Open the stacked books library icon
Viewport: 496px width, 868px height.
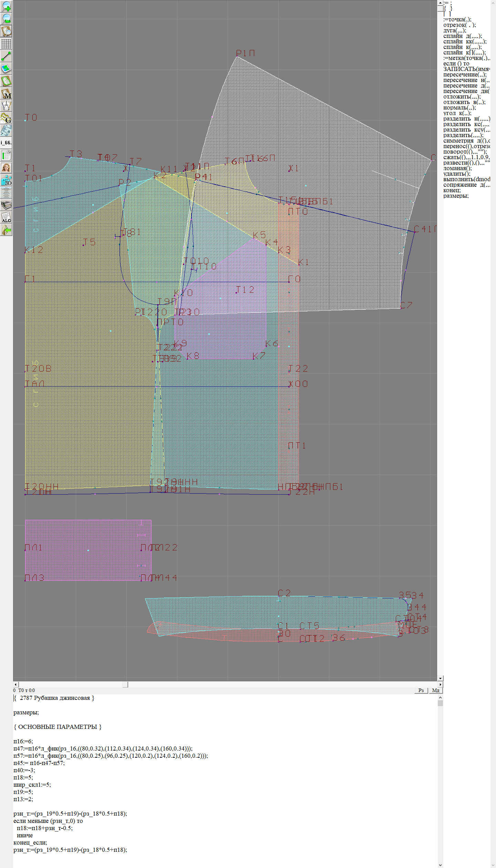tap(6, 205)
